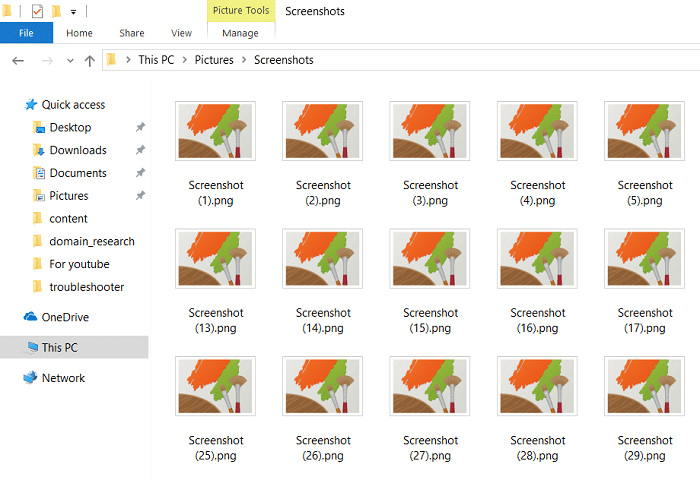Click the Picture Tools contextual tab header
The width and height of the screenshot is (700, 480).
[x=241, y=11]
